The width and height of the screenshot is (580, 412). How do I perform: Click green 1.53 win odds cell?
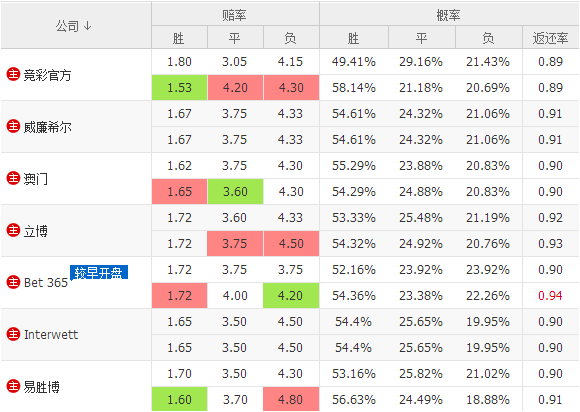179,88
